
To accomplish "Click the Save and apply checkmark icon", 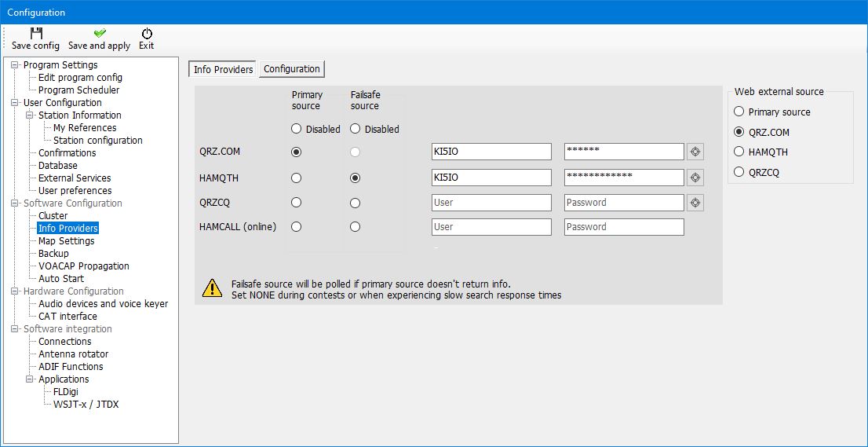I will (x=100, y=33).
